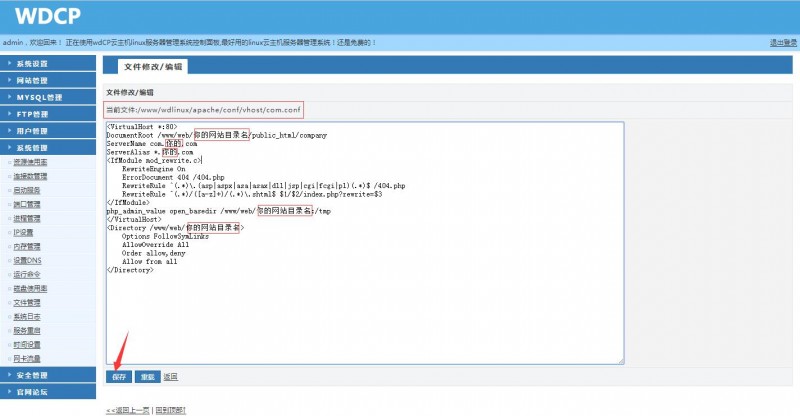Open the 设置DNS sidebar entry
This screenshot has height=416, width=800.
pos(28,260)
